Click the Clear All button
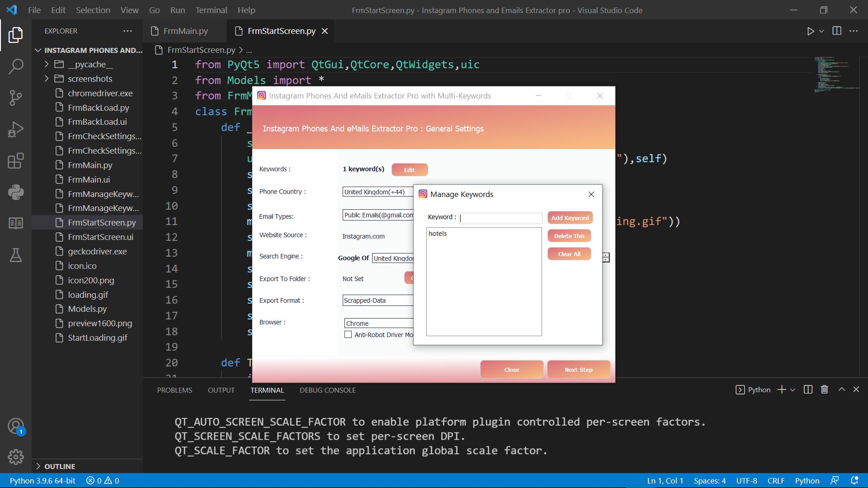Screen dimensions: 868x488 click(x=569, y=254)
